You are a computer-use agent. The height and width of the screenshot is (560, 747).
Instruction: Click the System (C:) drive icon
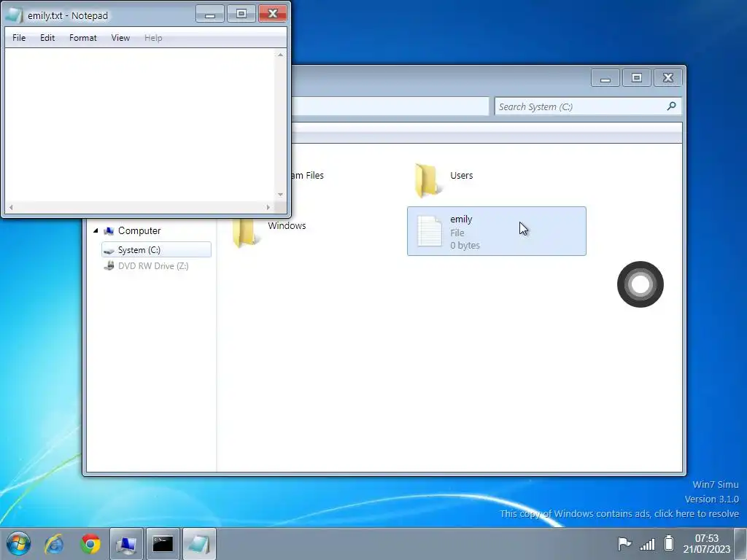(x=109, y=250)
